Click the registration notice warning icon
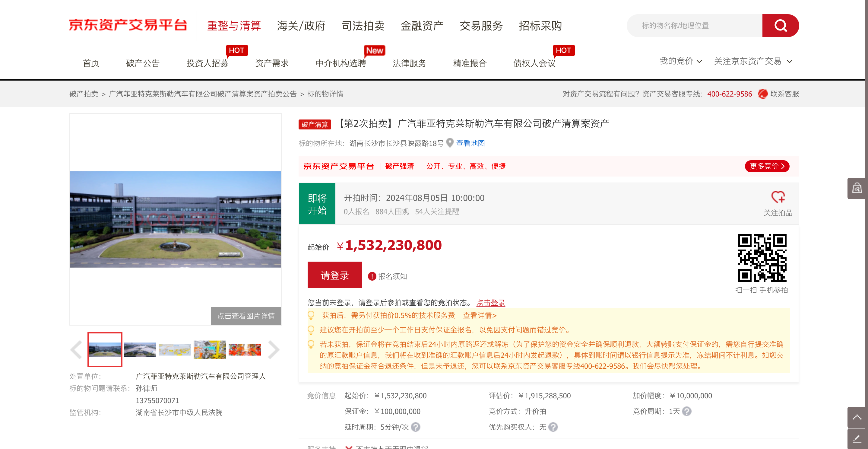This screenshot has height=449, width=868. (x=372, y=276)
